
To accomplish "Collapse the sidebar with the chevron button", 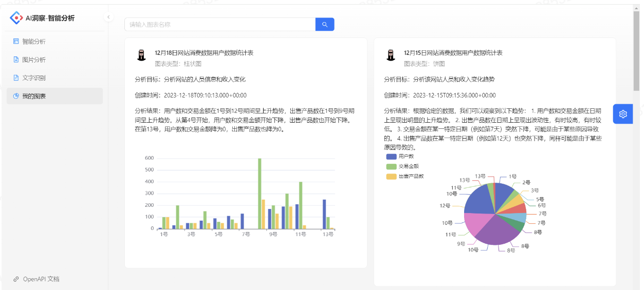I will click(108, 17).
